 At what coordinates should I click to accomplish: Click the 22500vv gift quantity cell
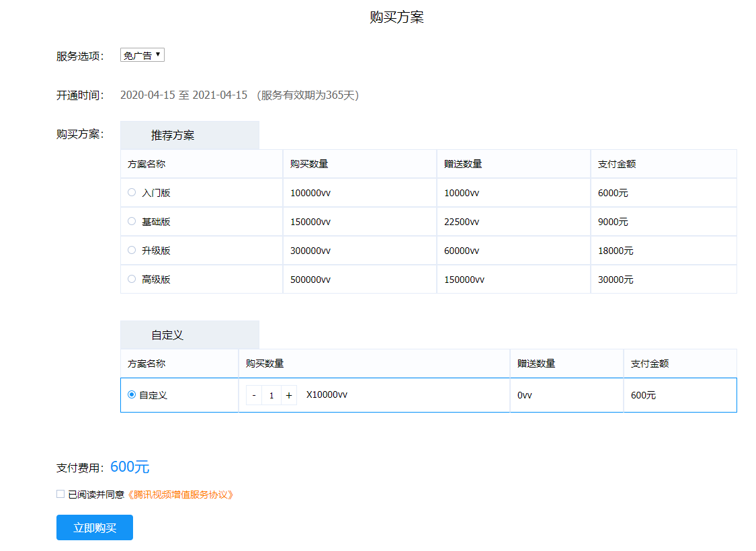pos(462,222)
